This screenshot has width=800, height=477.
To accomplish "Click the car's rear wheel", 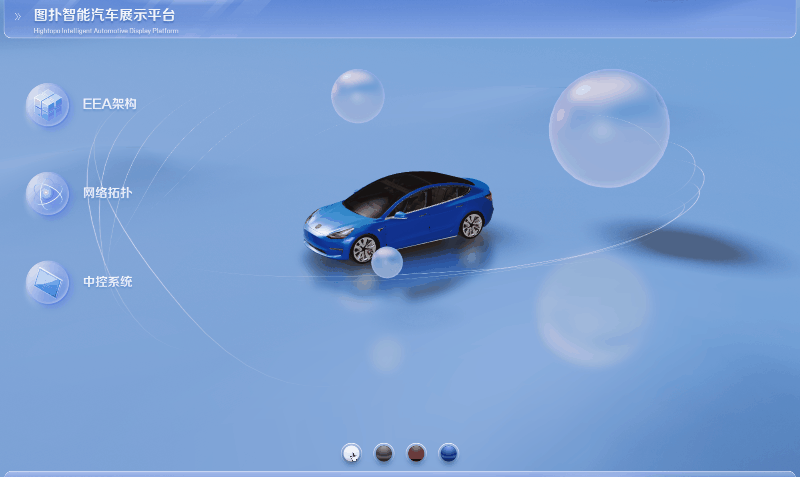I will coord(471,225).
